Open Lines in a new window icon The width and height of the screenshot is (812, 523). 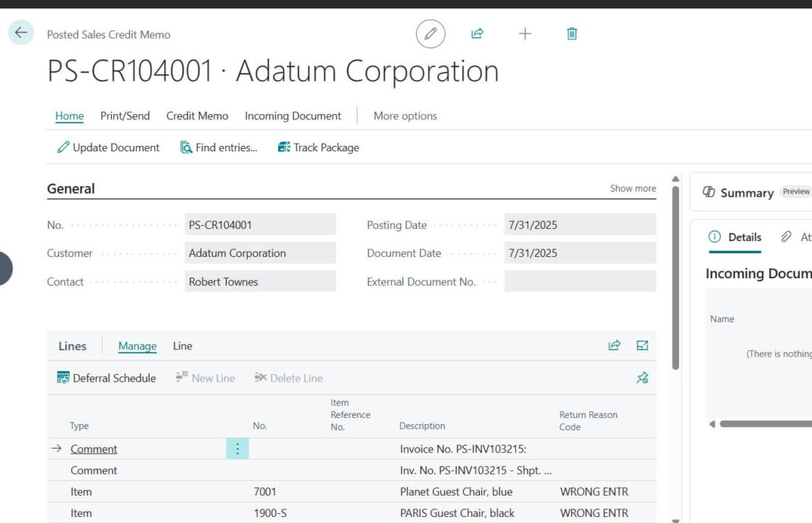[642, 344]
